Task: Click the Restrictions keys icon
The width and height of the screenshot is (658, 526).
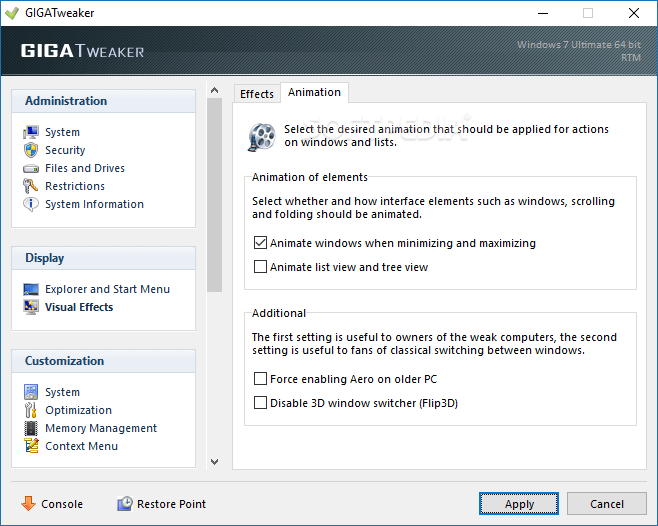Action: 31,186
